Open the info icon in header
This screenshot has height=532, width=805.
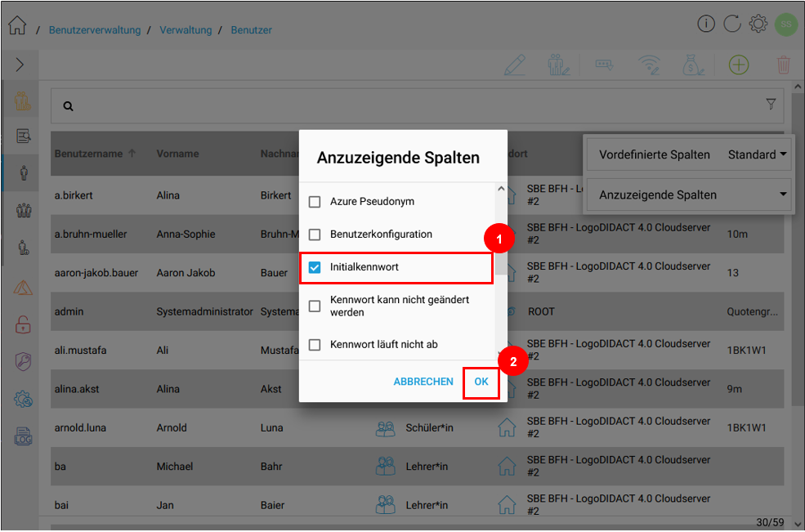pos(706,24)
